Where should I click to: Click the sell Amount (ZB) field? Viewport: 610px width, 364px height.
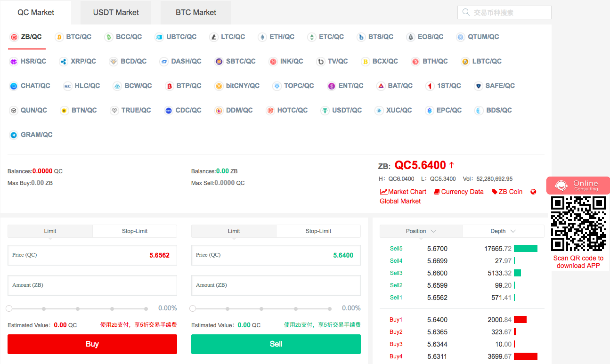(276, 285)
